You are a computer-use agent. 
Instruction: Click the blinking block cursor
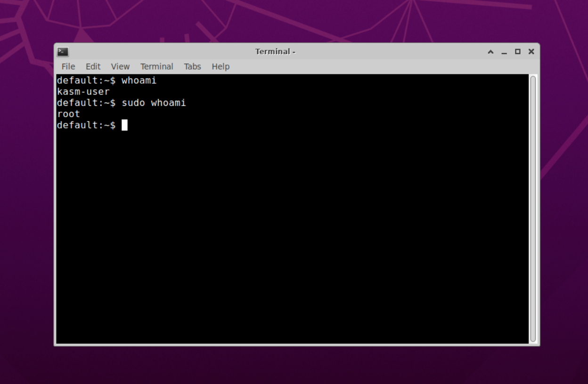125,125
